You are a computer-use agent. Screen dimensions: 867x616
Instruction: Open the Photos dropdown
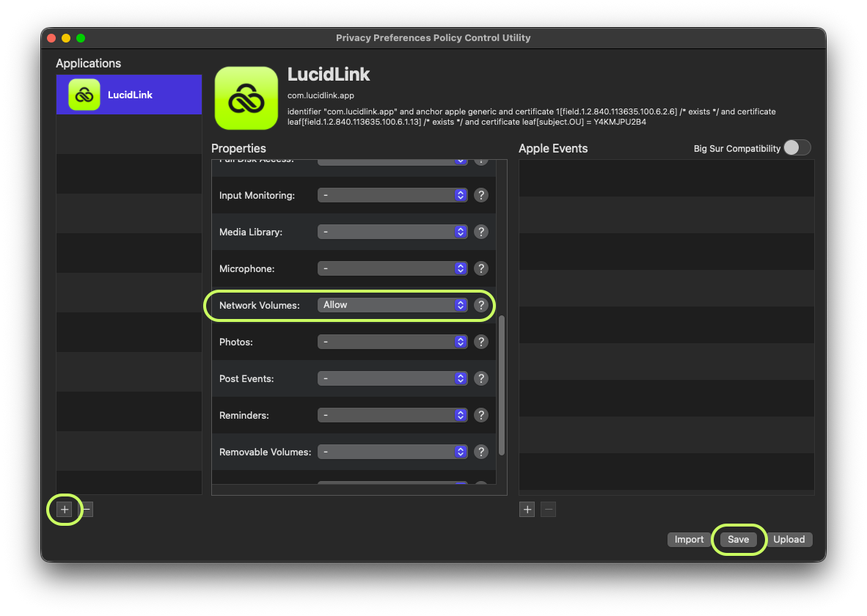pos(392,342)
